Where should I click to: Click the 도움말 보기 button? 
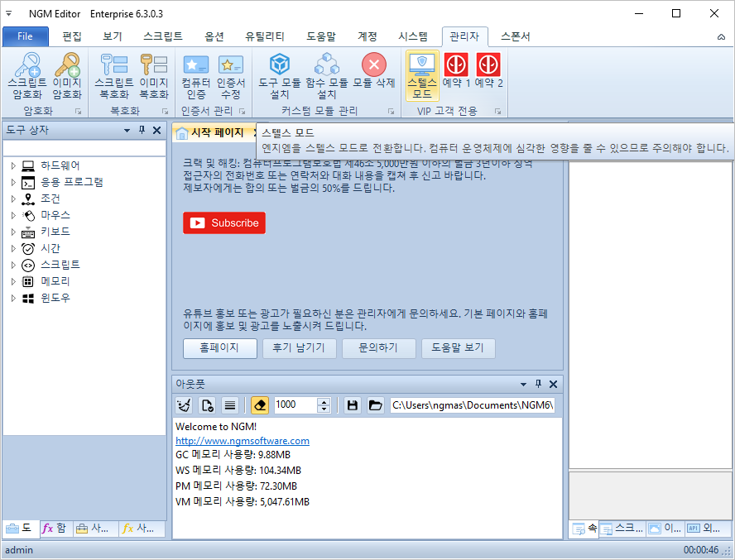click(458, 348)
